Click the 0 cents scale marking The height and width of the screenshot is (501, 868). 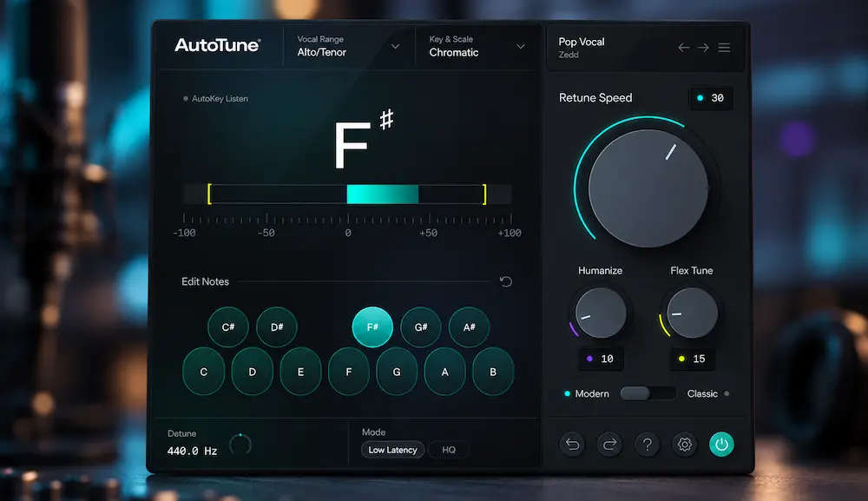348,233
